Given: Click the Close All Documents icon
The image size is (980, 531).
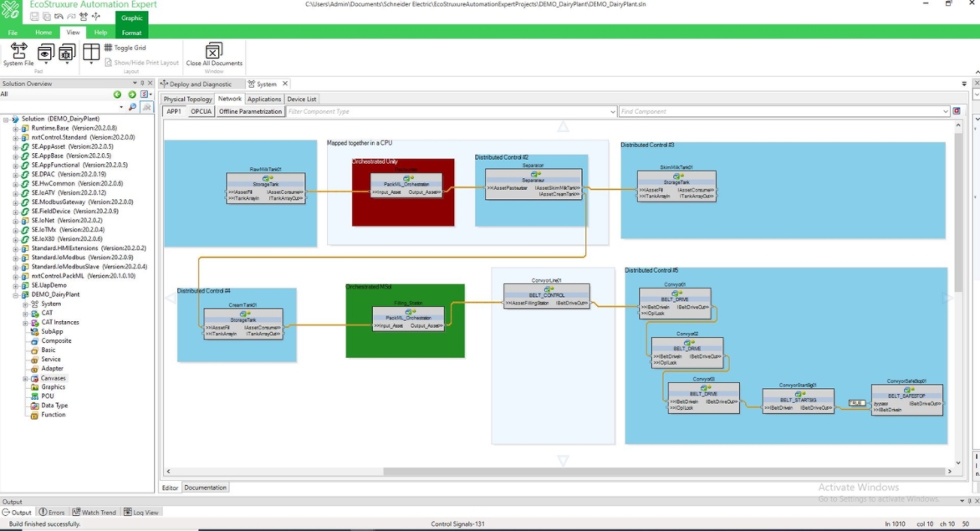Looking at the screenshot, I should 214,53.
